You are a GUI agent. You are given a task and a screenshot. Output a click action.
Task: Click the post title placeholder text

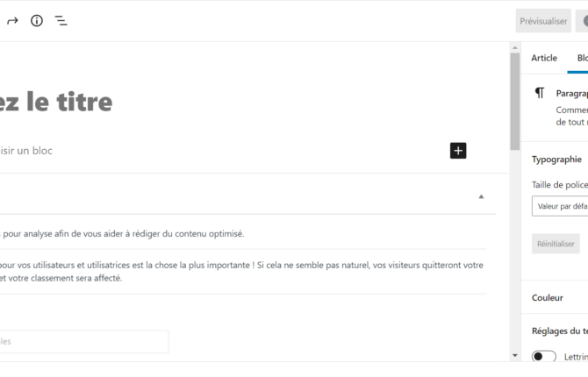pyautogui.click(x=56, y=102)
